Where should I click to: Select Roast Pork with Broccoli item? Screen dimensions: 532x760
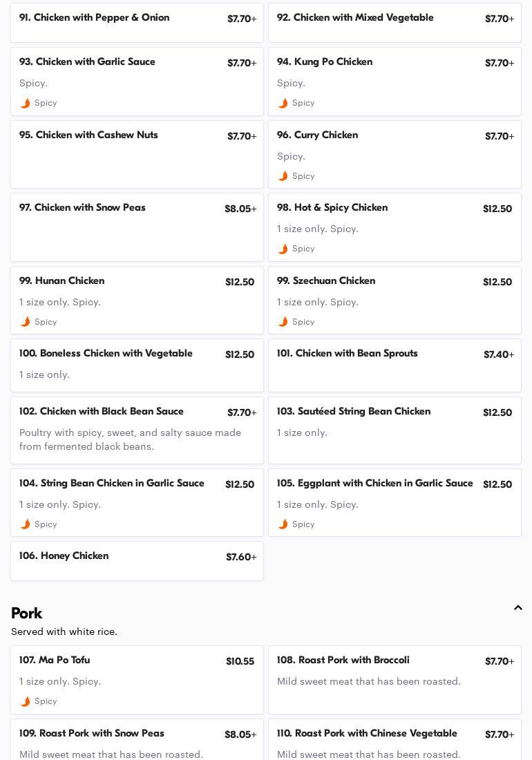pos(343,661)
